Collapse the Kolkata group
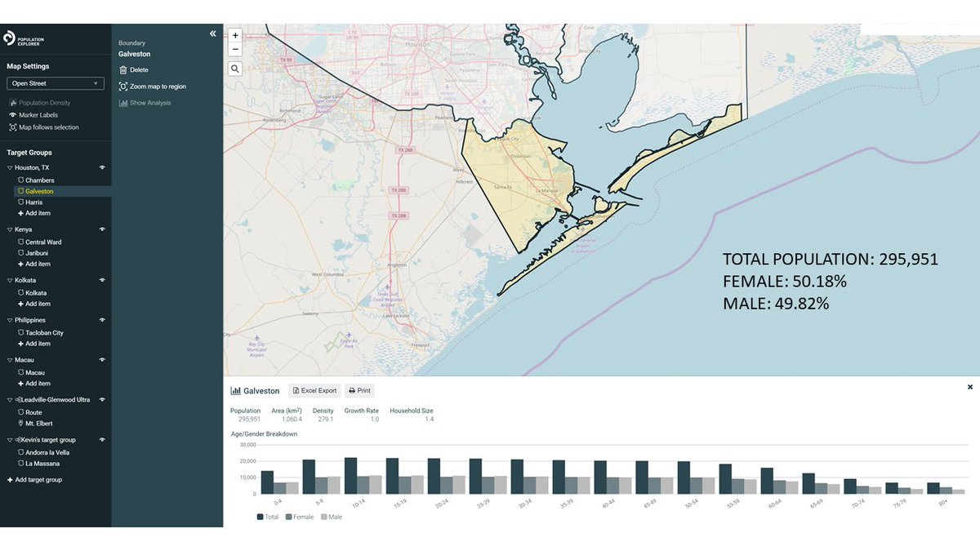This screenshot has width=980, height=551. click(x=10, y=280)
